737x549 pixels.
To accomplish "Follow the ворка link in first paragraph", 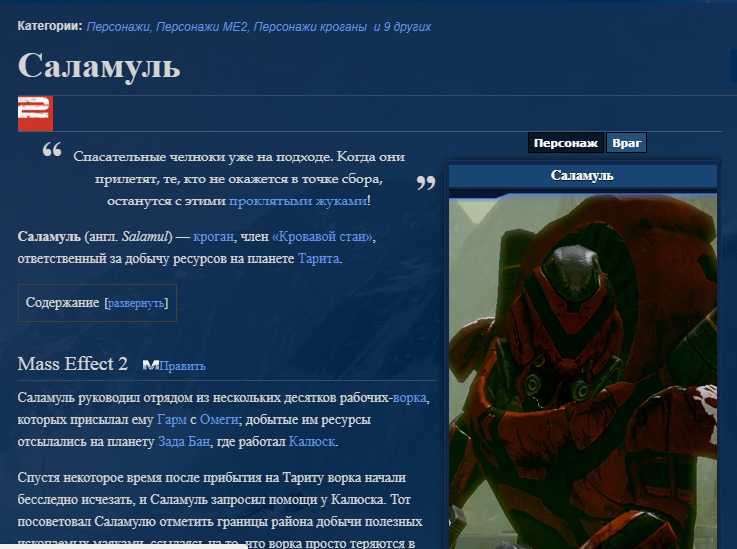I will point(410,398).
